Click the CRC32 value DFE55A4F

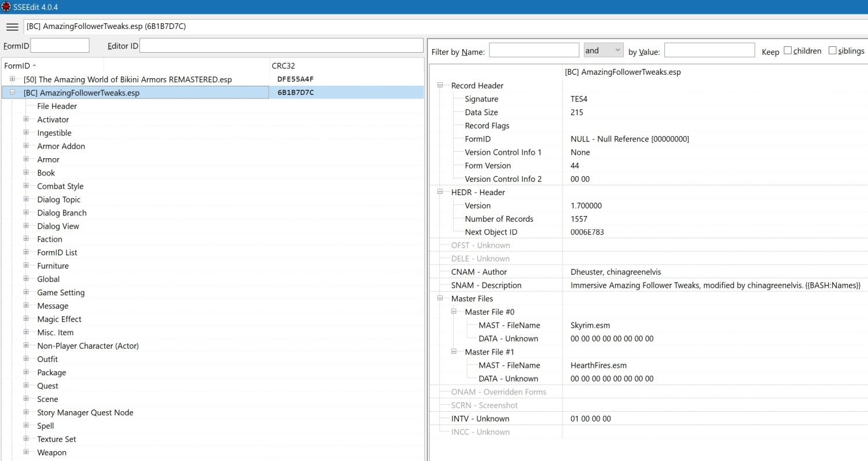(296, 79)
